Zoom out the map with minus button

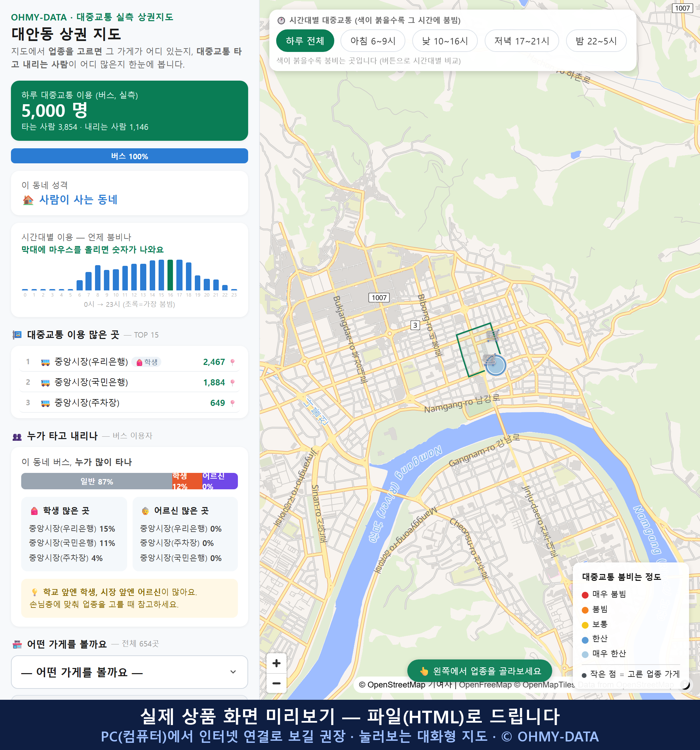click(x=276, y=683)
